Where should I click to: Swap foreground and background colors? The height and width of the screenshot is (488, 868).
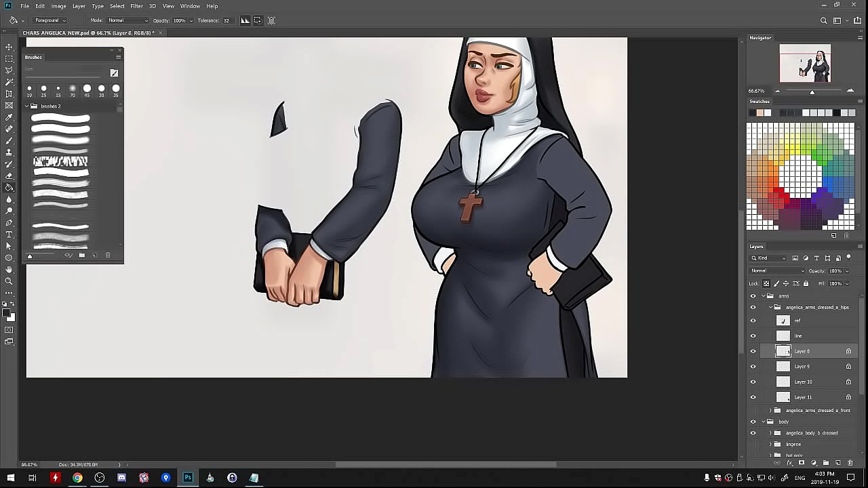13,307
